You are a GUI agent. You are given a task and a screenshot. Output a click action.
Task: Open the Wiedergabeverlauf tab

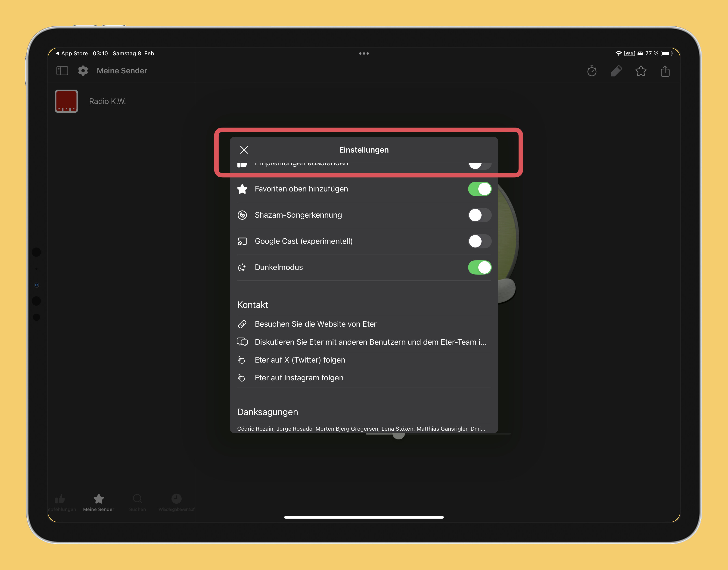click(176, 503)
